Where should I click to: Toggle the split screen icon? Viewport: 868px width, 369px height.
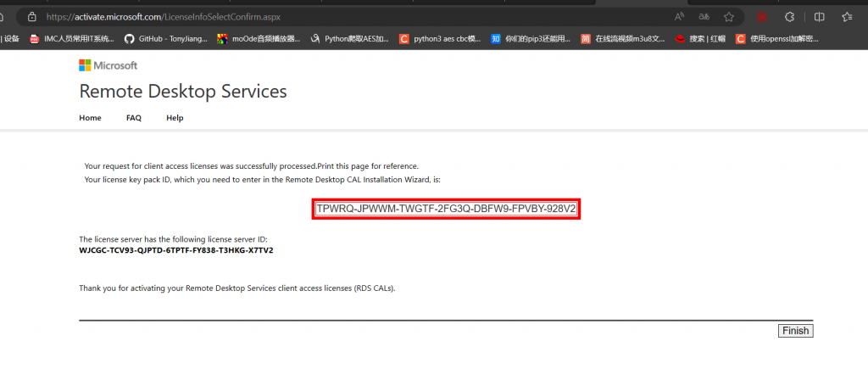tap(819, 16)
